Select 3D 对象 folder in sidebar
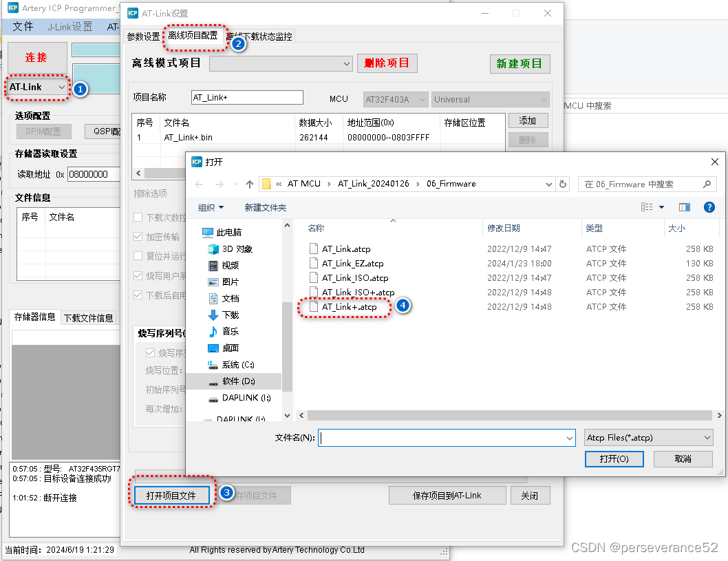 (231, 249)
